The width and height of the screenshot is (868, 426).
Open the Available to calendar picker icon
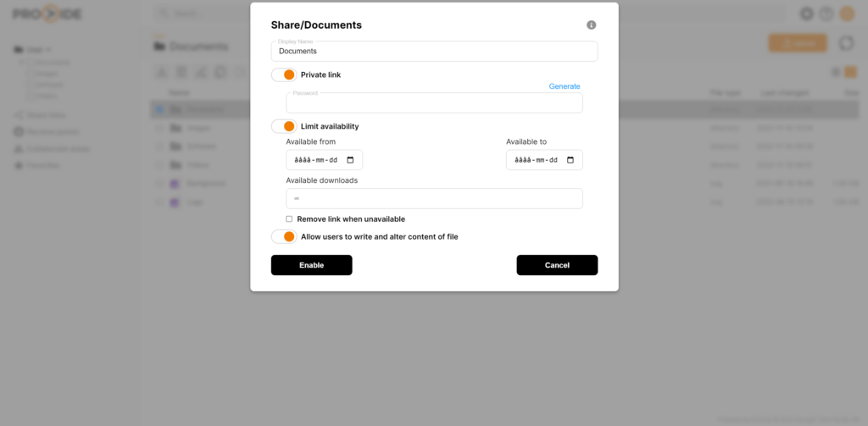tap(570, 160)
